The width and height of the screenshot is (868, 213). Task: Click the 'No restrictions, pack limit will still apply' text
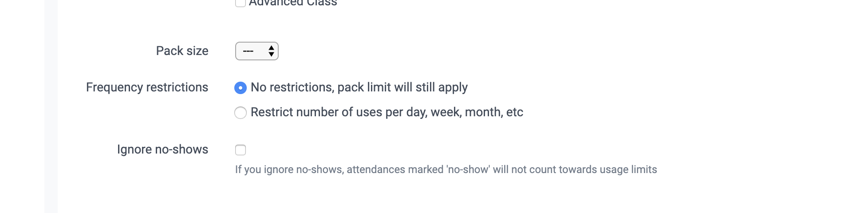(x=359, y=87)
